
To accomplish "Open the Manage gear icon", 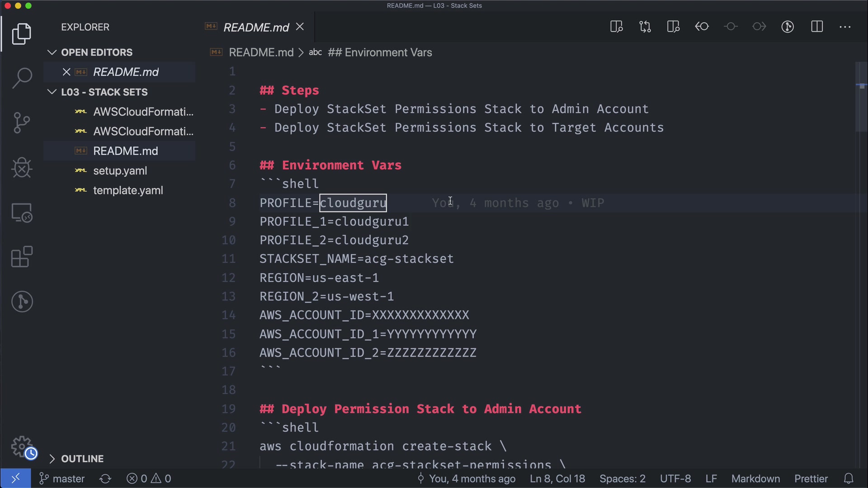I will [22, 446].
